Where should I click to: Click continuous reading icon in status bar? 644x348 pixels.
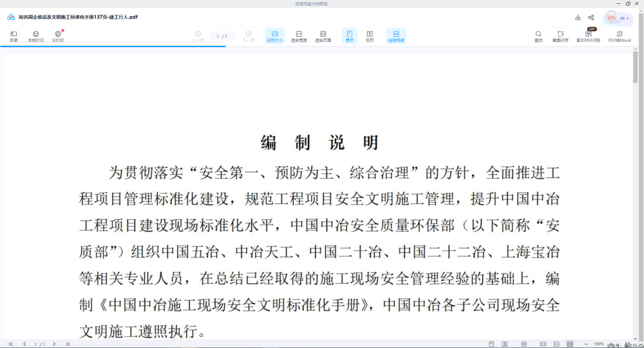(524, 344)
